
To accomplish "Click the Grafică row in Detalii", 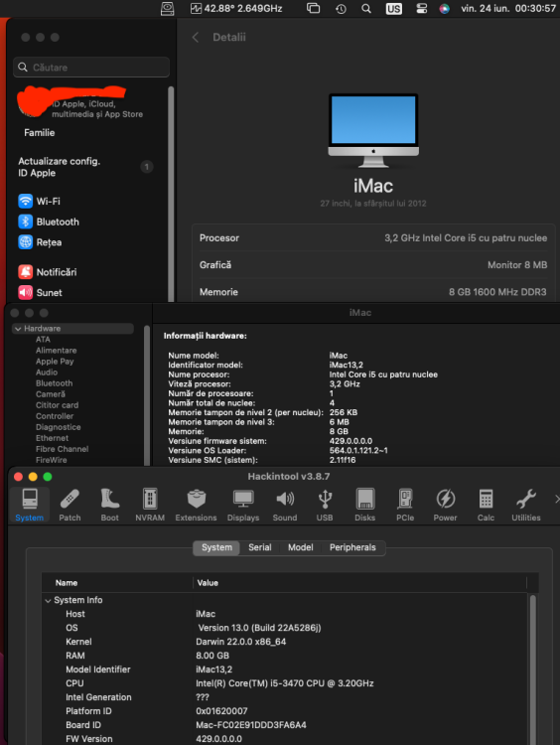I will (373, 264).
